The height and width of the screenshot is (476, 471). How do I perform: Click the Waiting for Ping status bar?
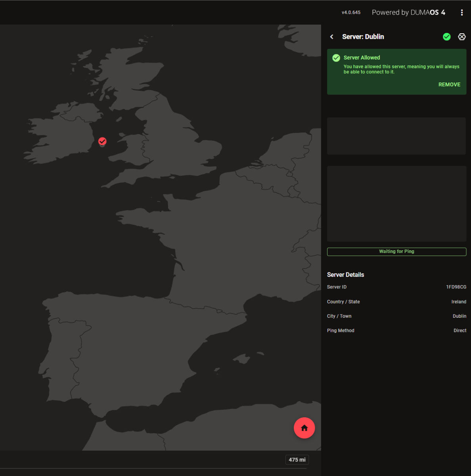[396, 251]
